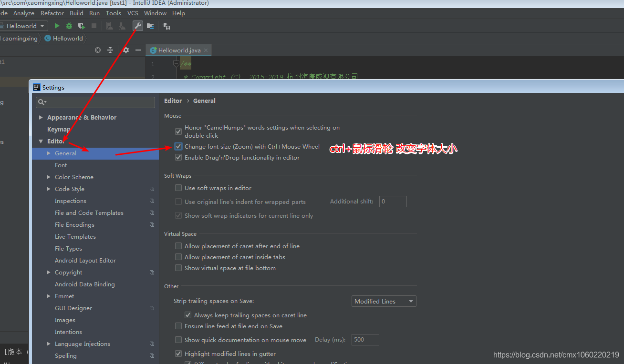
Task: Expand the General subtree arrow
Action: (49, 153)
